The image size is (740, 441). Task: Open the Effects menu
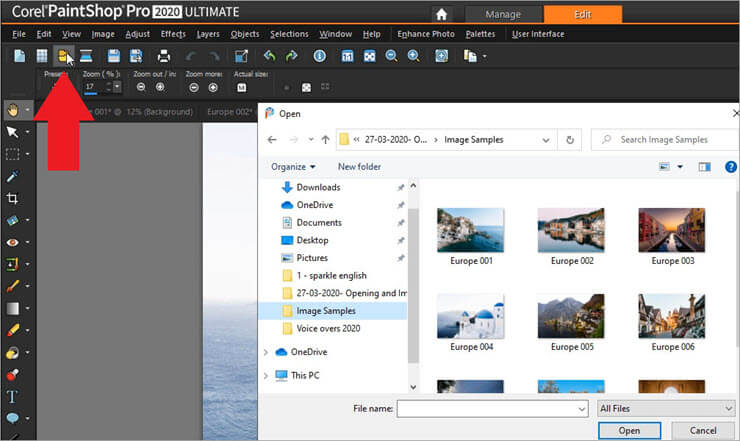pos(173,34)
